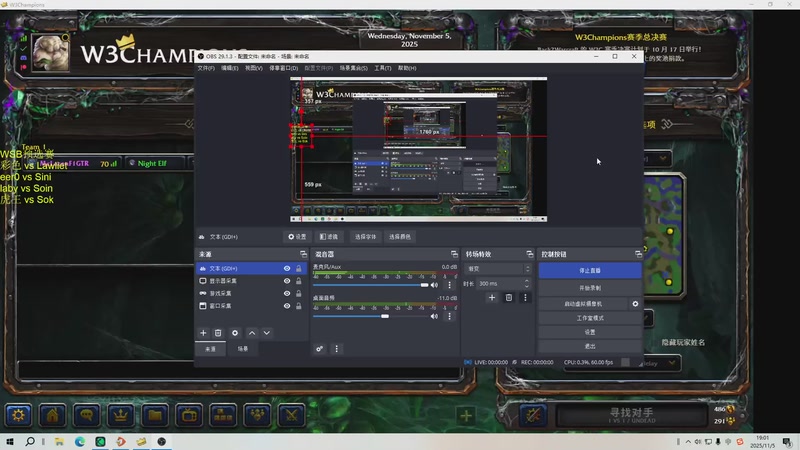
Task: Click the green plus button in W3Champions
Action: (x=466, y=416)
